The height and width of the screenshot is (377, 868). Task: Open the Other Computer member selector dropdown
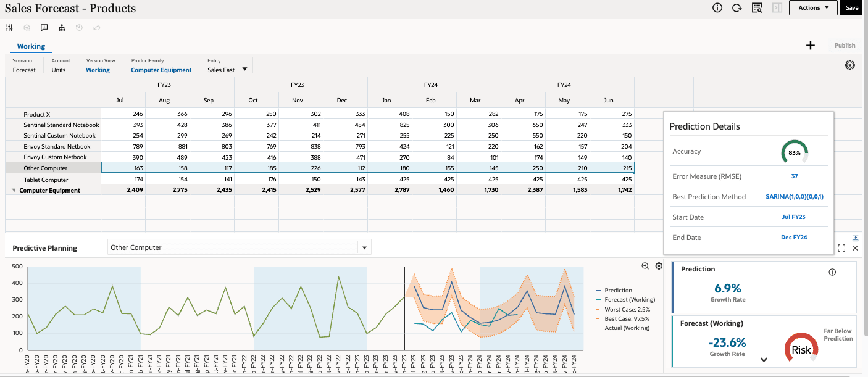pyautogui.click(x=365, y=247)
